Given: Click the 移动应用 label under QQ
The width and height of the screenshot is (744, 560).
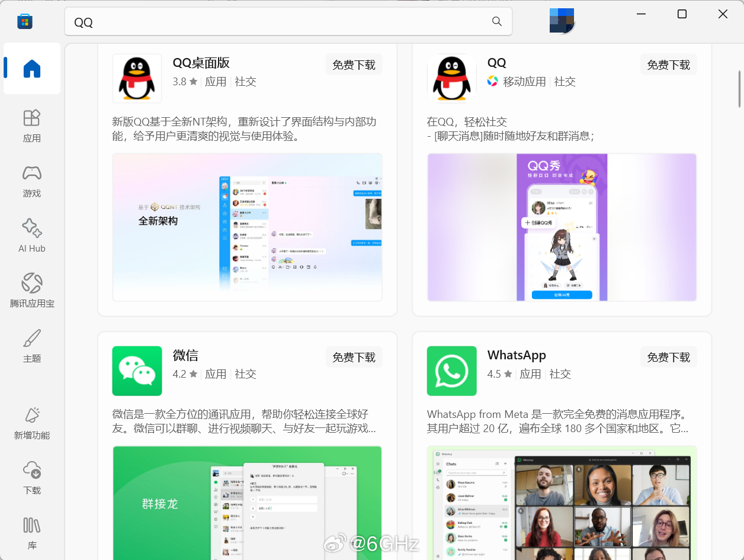Looking at the screenshot, I should tap(524, 81).
